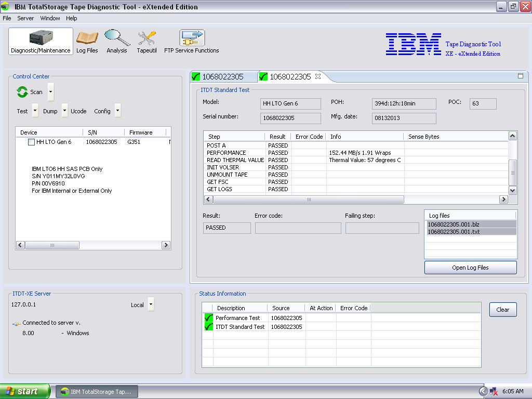
Task: Tick the HH LTO Gen 6 device checkbox
Action: click(31, 142)
